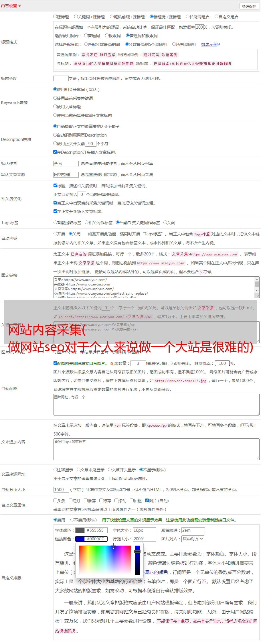Select 使用当前采集关键词 for Keywords source

(55, 98)
